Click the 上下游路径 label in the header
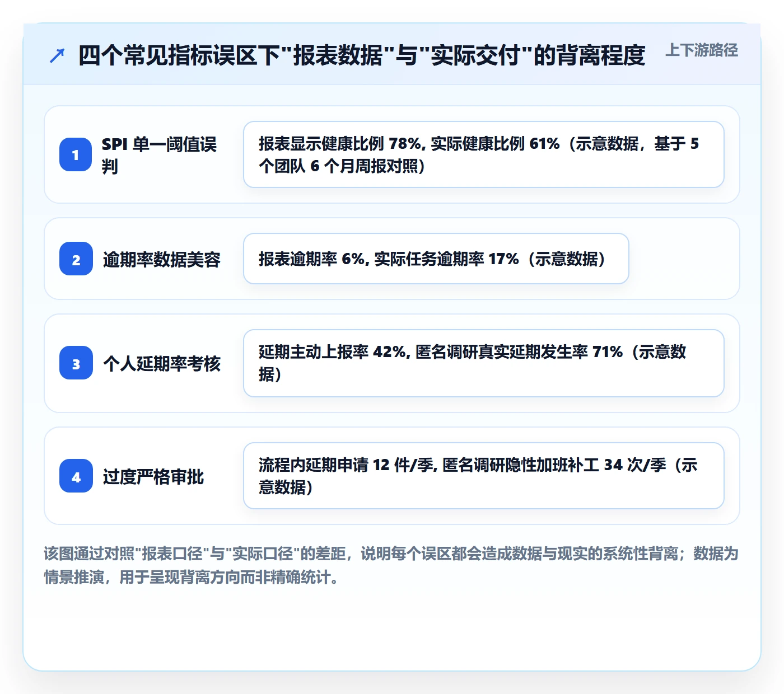 click(x=702, y=50)
